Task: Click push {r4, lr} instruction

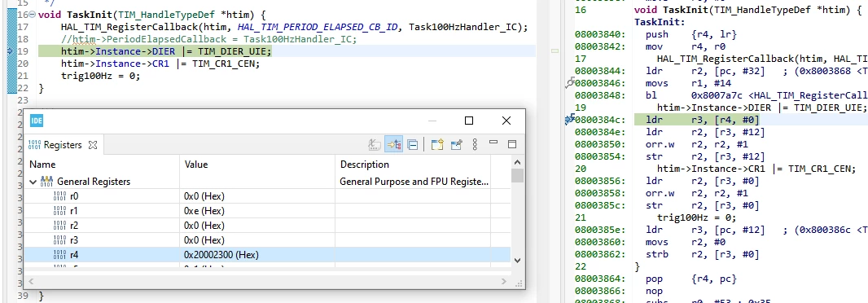Action: (691, 34)
